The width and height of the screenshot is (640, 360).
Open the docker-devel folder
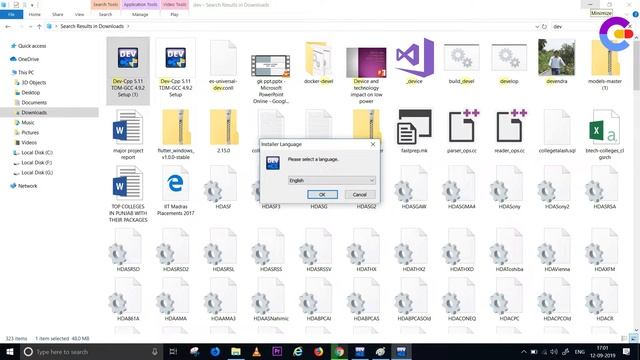(x=318, y=62)
